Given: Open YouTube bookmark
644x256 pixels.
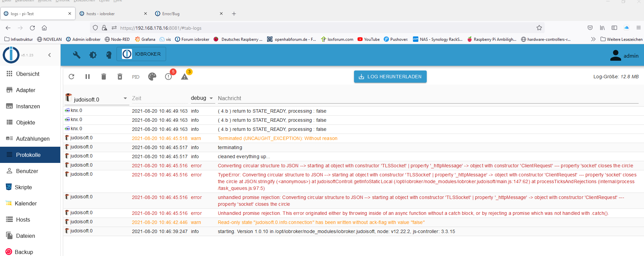Looking at the screenshot, I should 369,39.
